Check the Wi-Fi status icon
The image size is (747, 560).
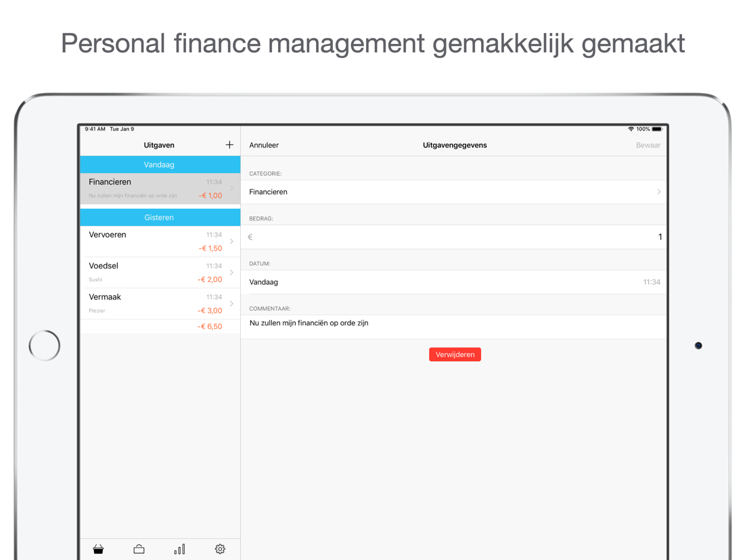(631, 129)
